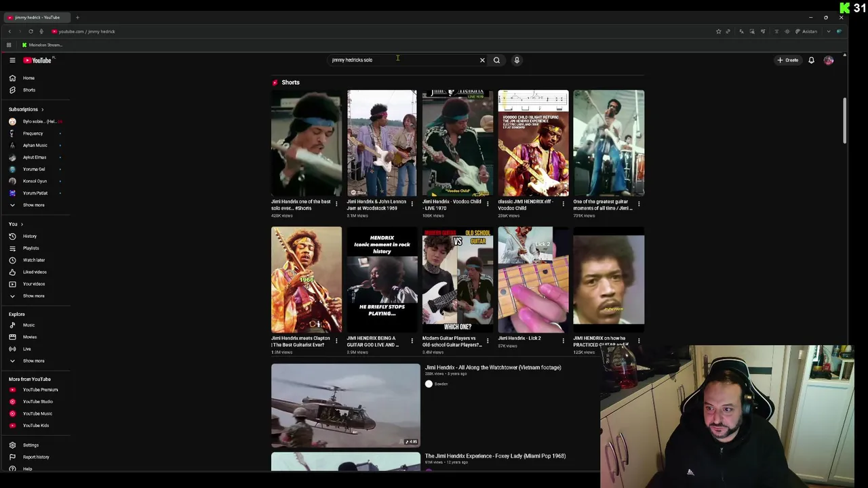This screenshot has height=488, width=868.
Task: Open notifications bell
Action: [x=811, y=60]
